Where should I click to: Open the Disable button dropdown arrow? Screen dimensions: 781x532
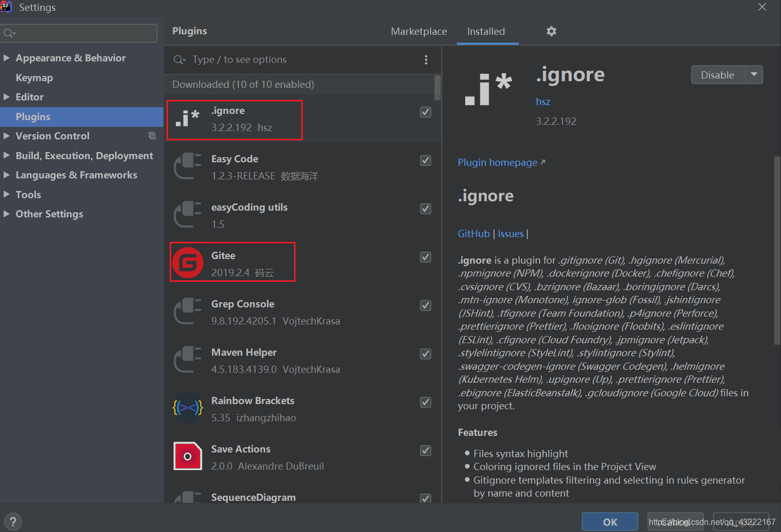[x=754, y=74]
